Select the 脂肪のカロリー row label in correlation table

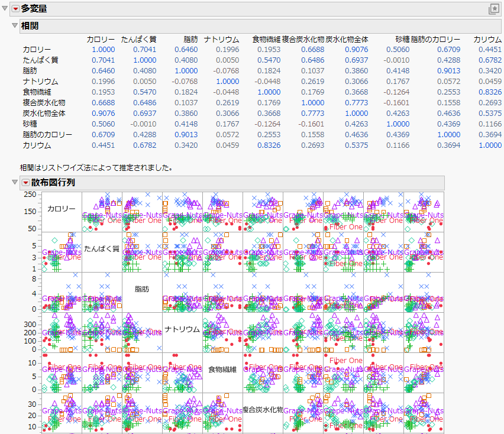[x=47, y=135]
